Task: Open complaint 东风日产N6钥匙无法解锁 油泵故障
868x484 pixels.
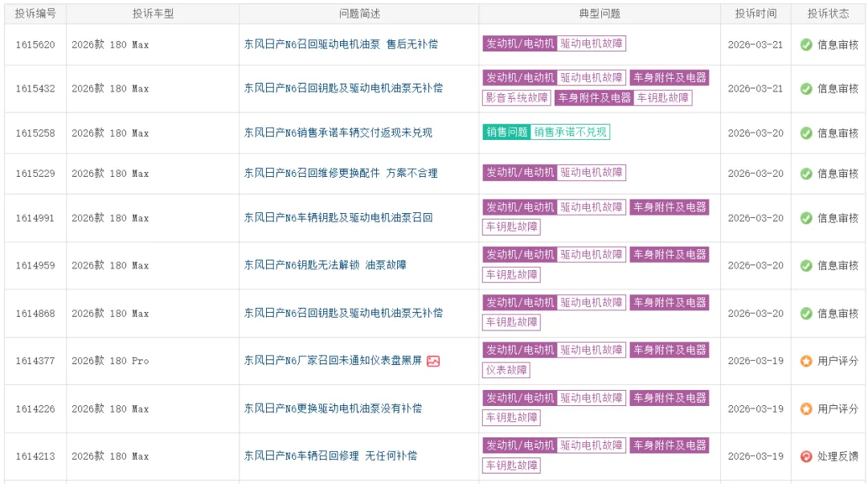Action: [325, 265]
